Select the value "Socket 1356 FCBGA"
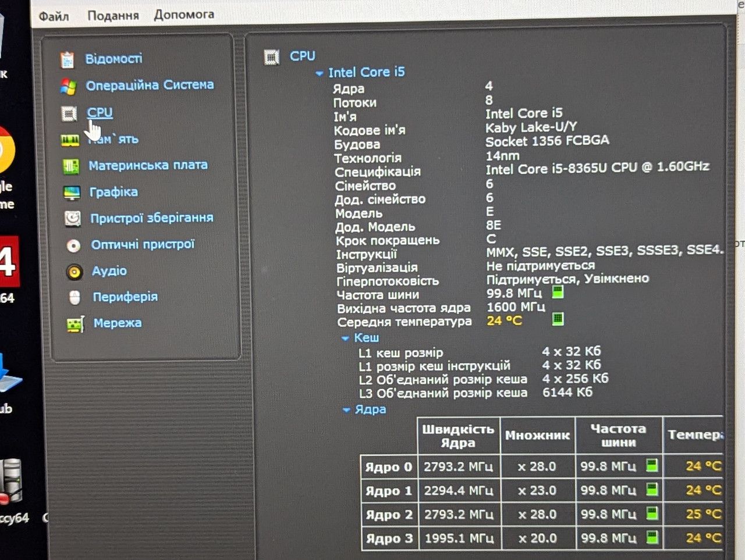The height and width of the screenshot is (560, 745). (548, 141)
